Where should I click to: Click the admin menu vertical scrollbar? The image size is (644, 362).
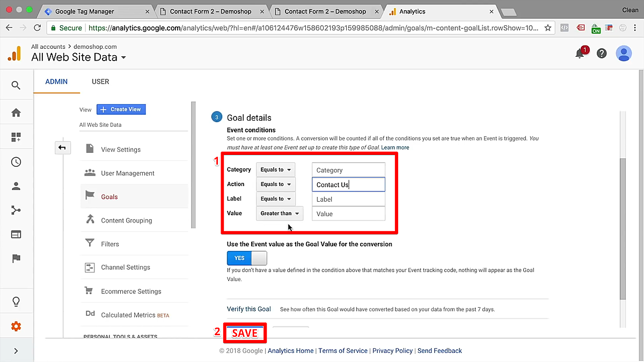click(193, 165)
